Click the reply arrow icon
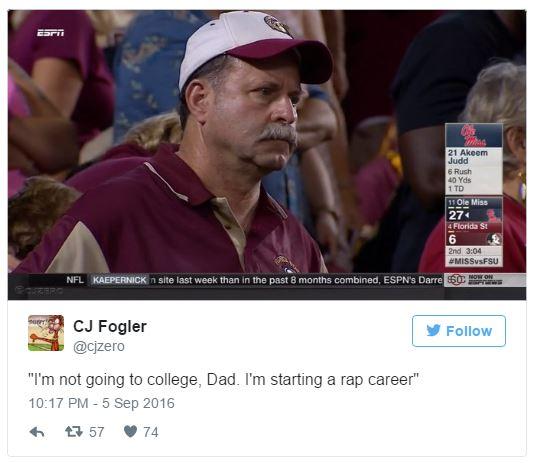533x463 pixels. tap(37, 432)
